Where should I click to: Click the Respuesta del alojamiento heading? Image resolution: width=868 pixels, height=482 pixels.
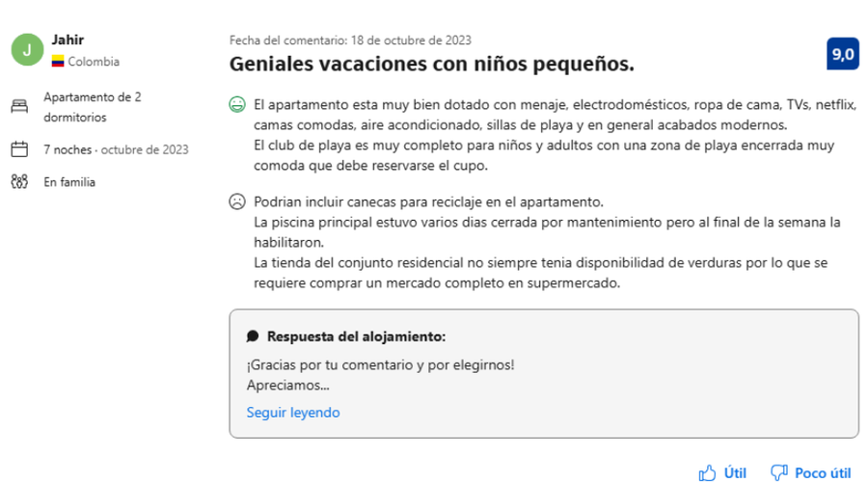[x=356, y=336]
